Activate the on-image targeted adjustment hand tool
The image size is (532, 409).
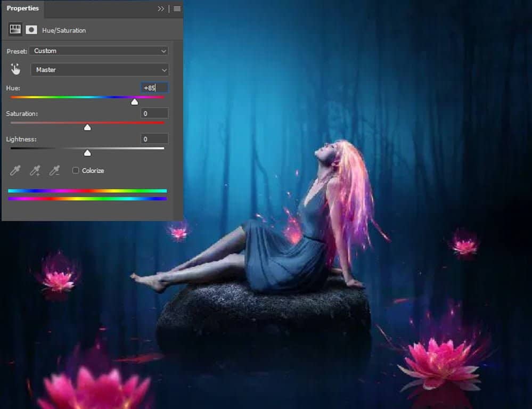point(15,69)
